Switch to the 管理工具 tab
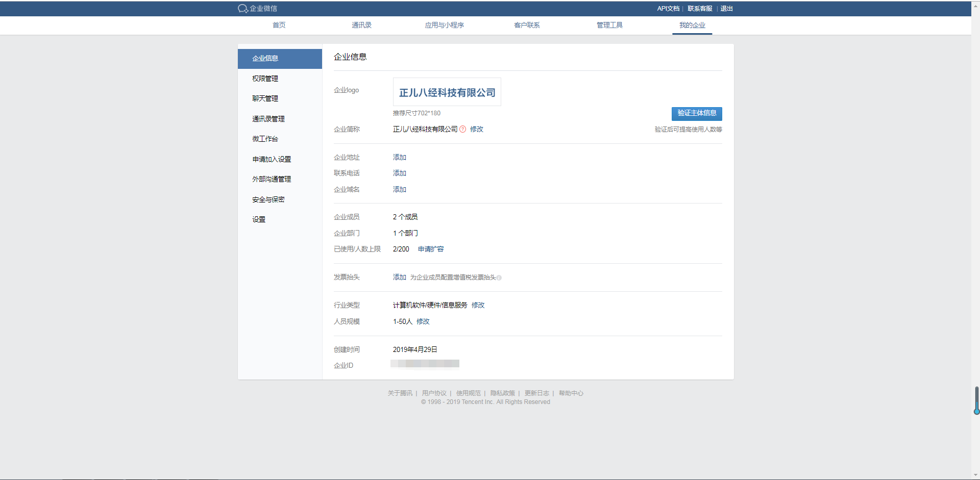980x480 pixels. [x=609, y=25]
